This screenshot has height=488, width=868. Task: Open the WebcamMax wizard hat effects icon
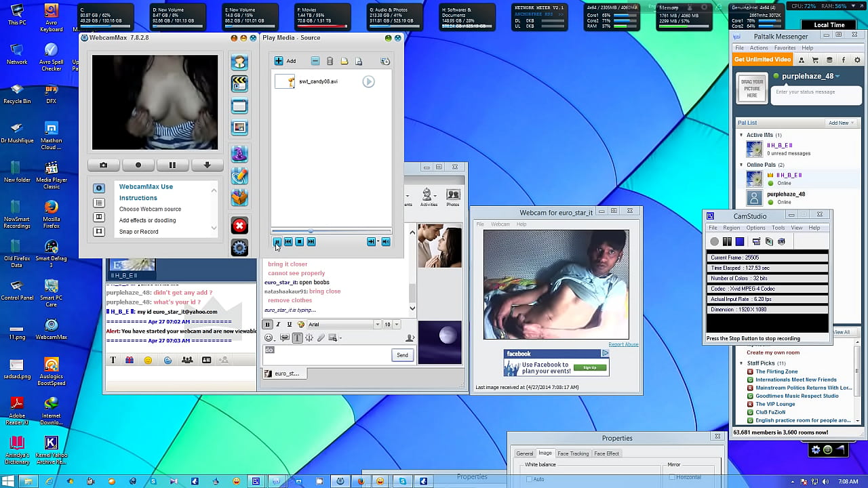[x=239, y=154]
